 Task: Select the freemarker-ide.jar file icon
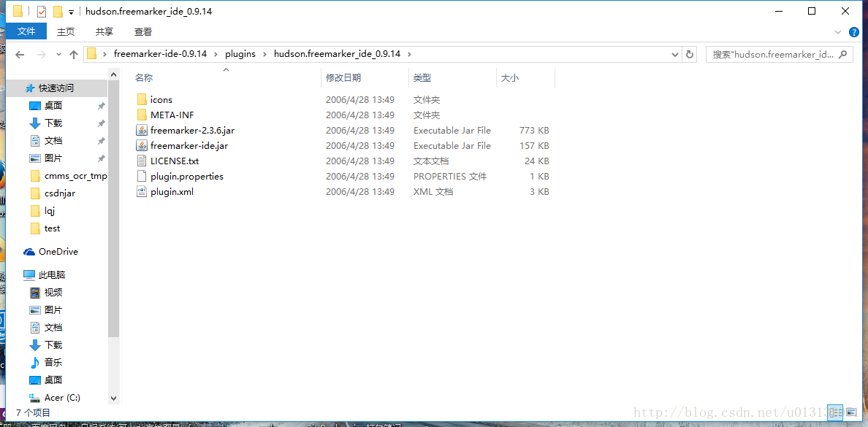point(142,146)
